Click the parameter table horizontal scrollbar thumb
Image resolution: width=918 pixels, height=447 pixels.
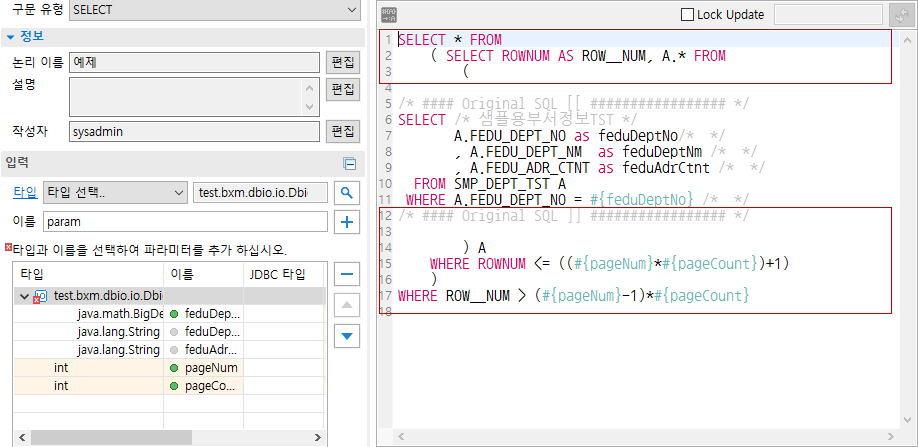(112, 437)
